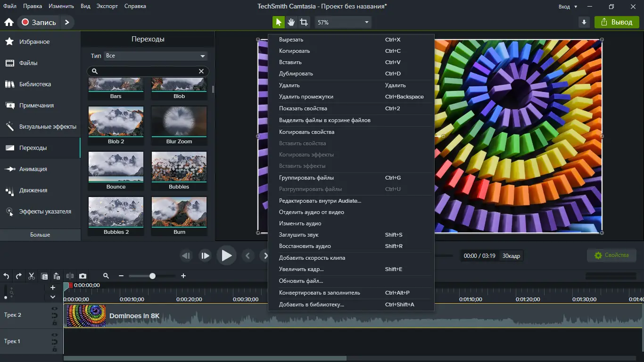Open the Правка menu
Viewport: 644px width, 362px height.
pos(33,6)
